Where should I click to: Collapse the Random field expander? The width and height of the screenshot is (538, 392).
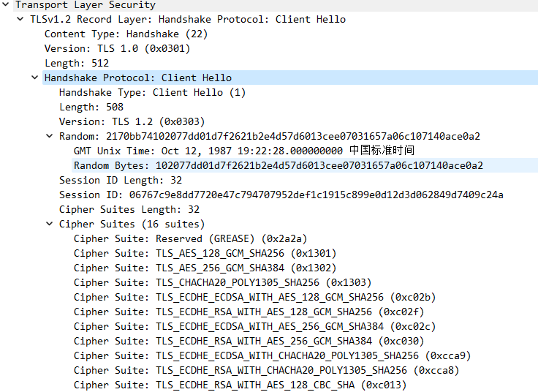[x=50, y=136]
